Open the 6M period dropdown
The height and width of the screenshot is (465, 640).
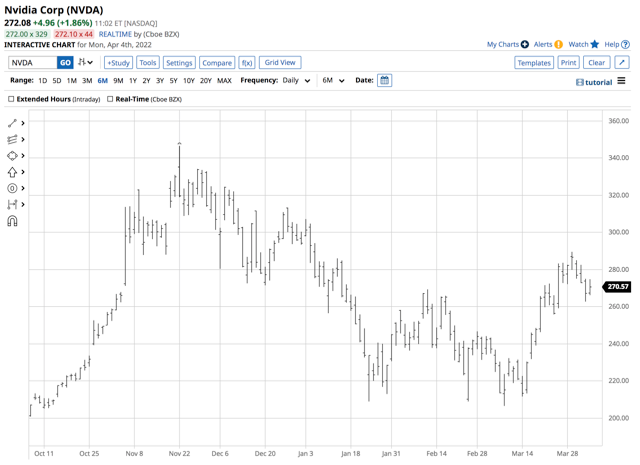[x=333, y=80]
